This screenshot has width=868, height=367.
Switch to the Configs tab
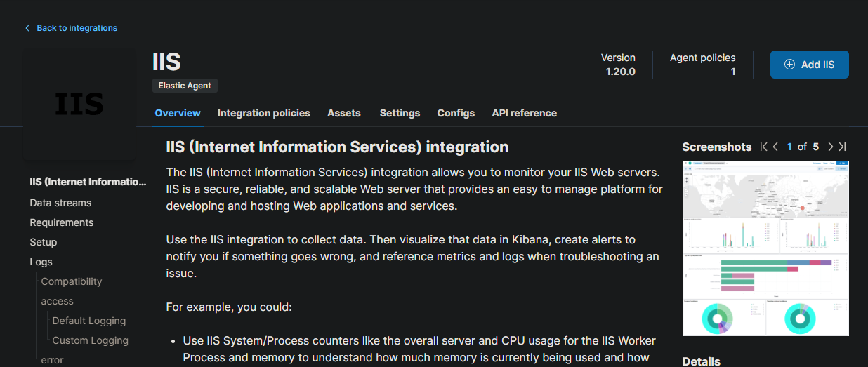click(456, 113)
